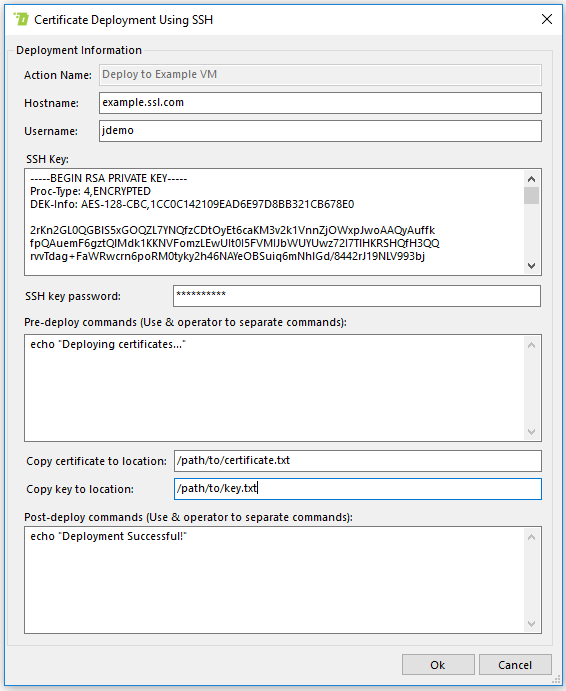Click inside the SSH Key text area

coord(273,222)
